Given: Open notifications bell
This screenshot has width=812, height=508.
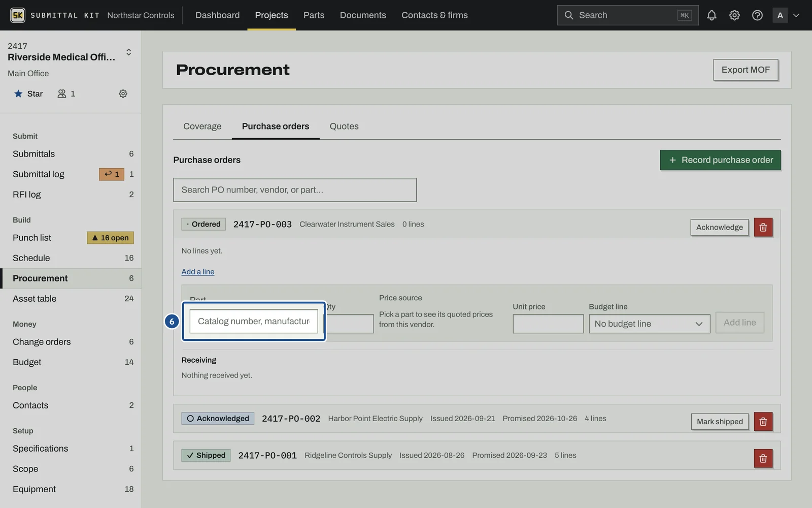Looking at the screenshot, I should click(712, 15).
